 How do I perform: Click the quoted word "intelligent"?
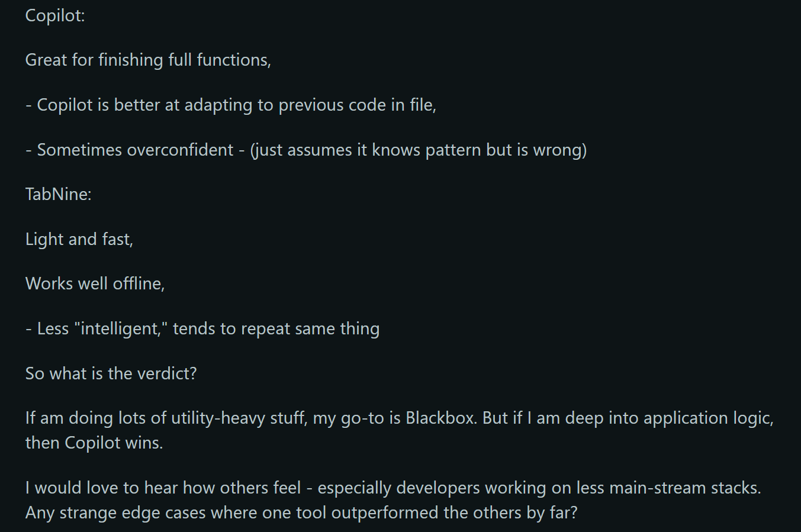click(x=121, y=329)
